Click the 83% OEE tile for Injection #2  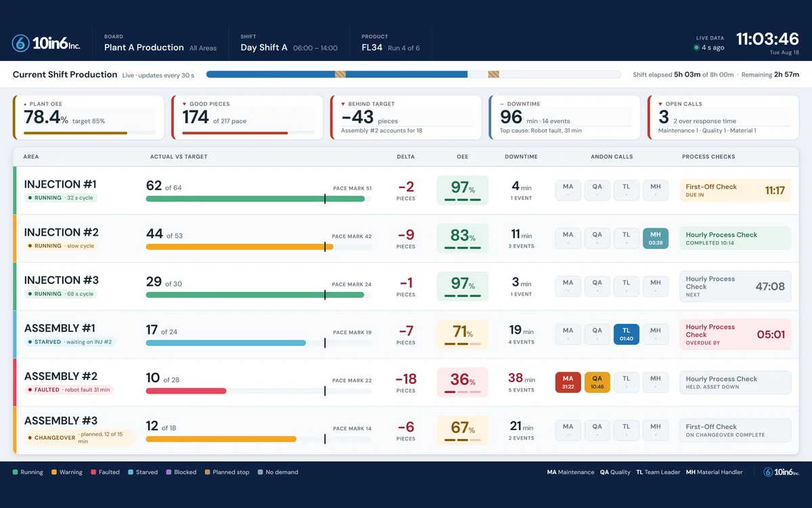click(462, 238)
